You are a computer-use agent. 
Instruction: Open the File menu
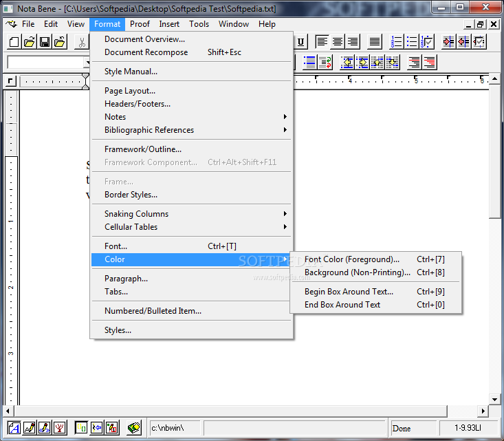(x=28, y=24)
